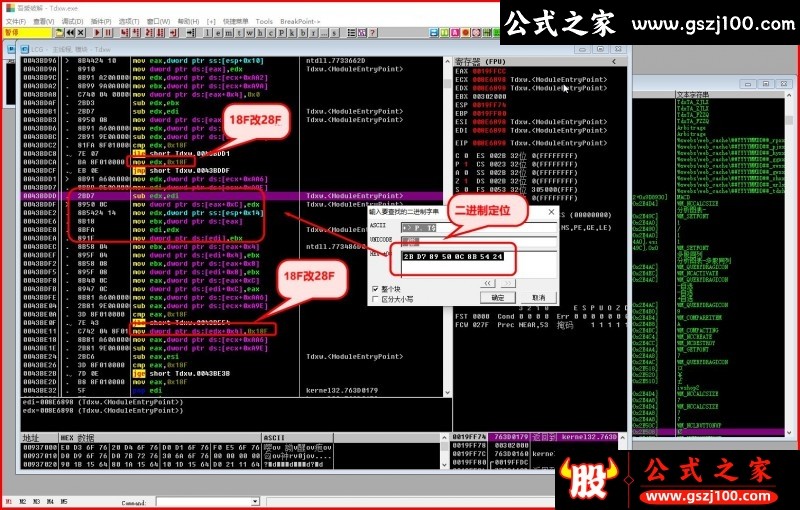Click the Step Over toolbar icon
This screenshot has width=800, height=510.
(x=136, y=33)
